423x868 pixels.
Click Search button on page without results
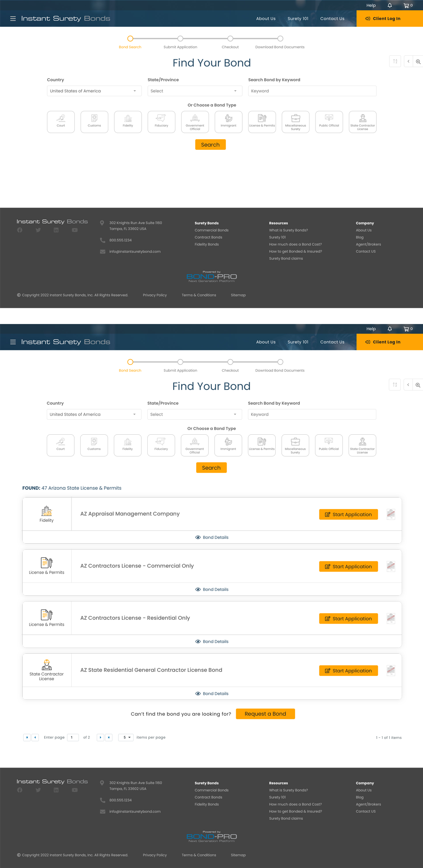click(x=210, y=145)
